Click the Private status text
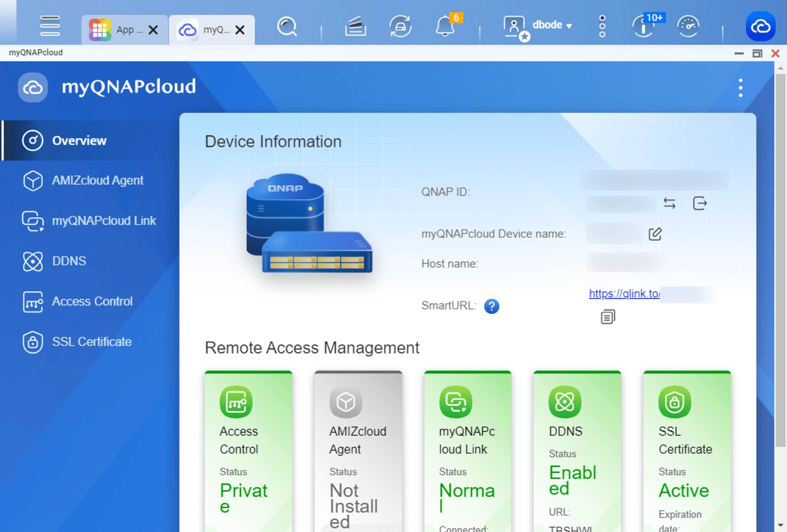This screenshot has height=532, width=787. (x=243, y=498)
